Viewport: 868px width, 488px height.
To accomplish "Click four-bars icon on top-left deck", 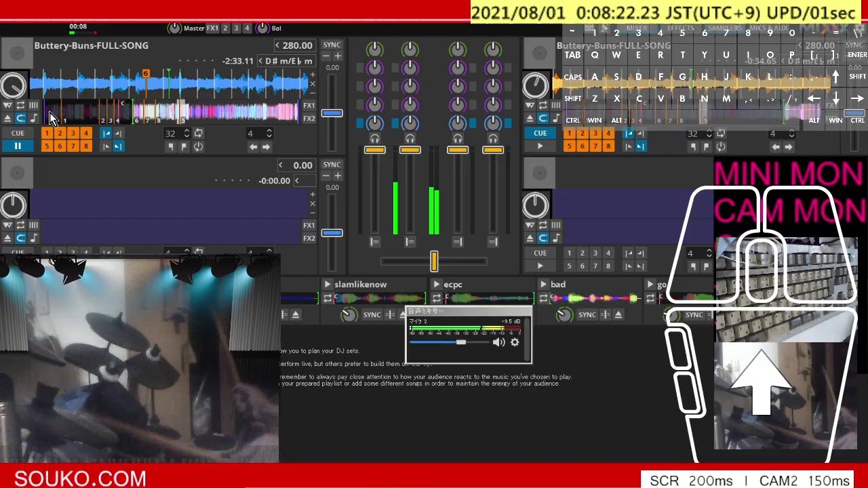I will [x=33, y=106].
